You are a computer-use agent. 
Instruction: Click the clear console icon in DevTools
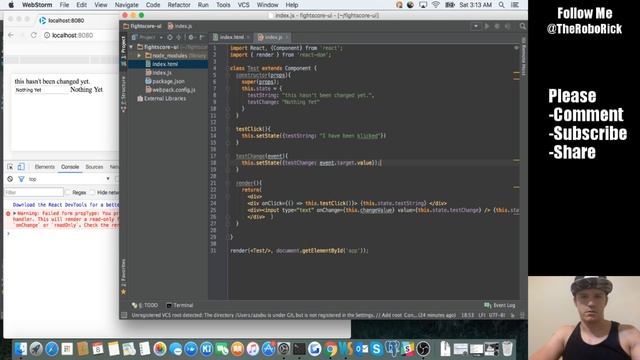coord(10,179)
